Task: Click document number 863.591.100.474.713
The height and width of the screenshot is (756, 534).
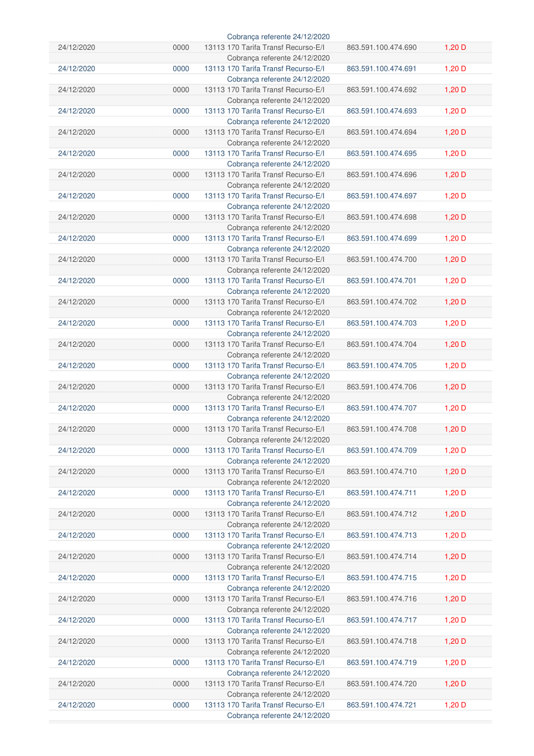Action: pos(381,536)
